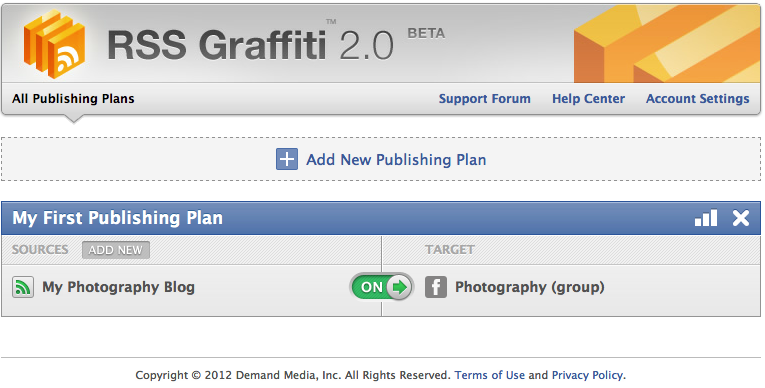Click ADD NEW button next to Sources
Image resolution: width=765 pixels, height=388 pixels.
coord(116,250)
